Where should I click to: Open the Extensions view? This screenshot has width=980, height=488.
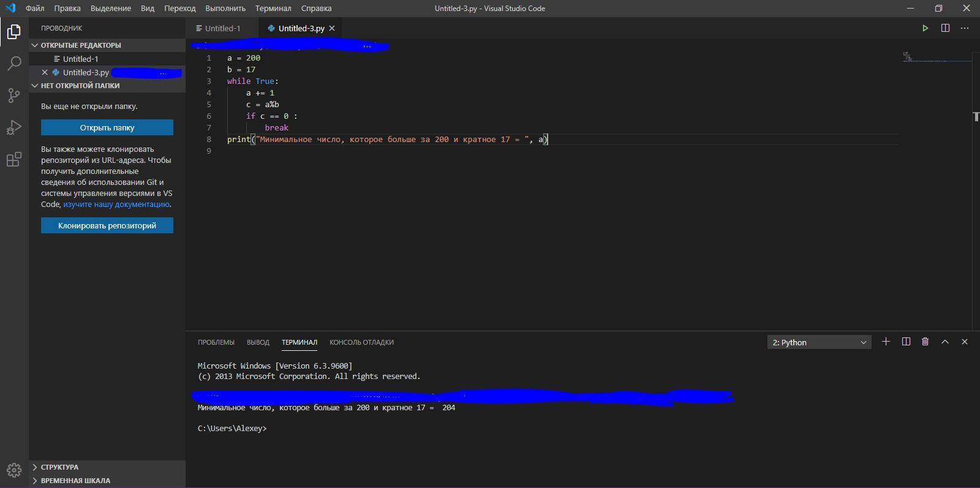point(13,160)
